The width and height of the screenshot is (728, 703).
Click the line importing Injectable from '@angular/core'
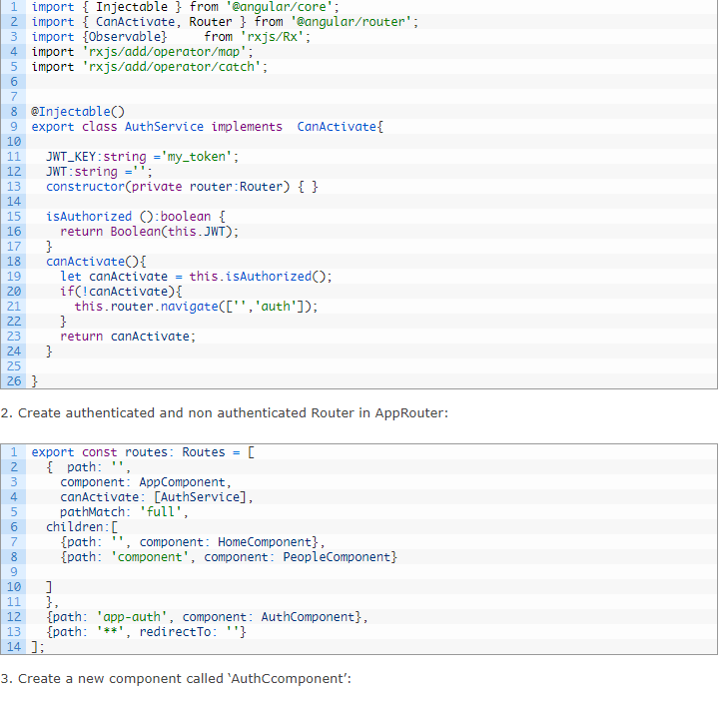pyautogui.click(x=186, y=7)
